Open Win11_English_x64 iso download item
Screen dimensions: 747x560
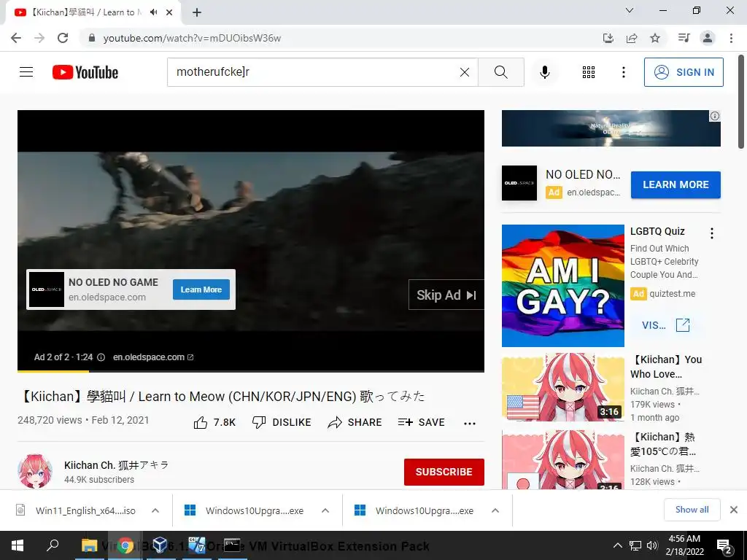(76, 510)
